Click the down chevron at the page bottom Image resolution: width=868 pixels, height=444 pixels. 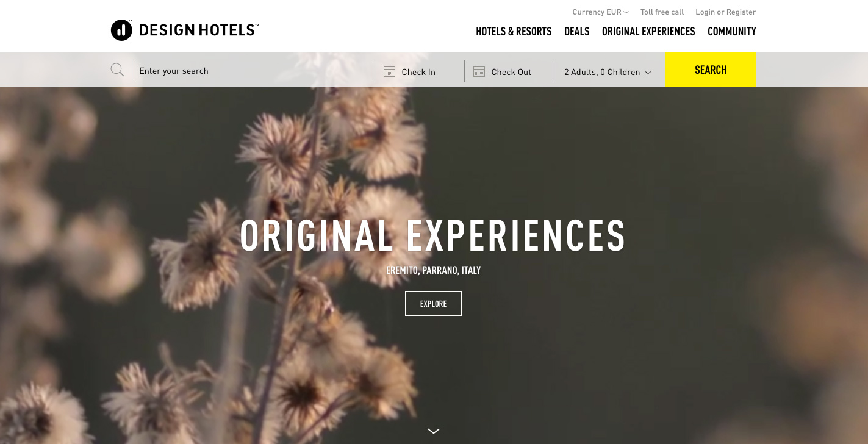click(434, 431)
